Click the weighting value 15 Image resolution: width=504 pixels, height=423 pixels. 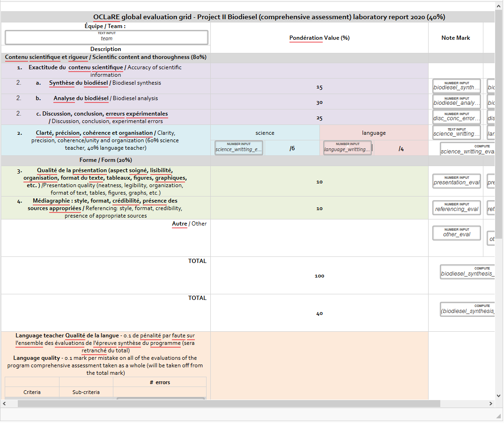pyautogui.click(x=319, y=87)
